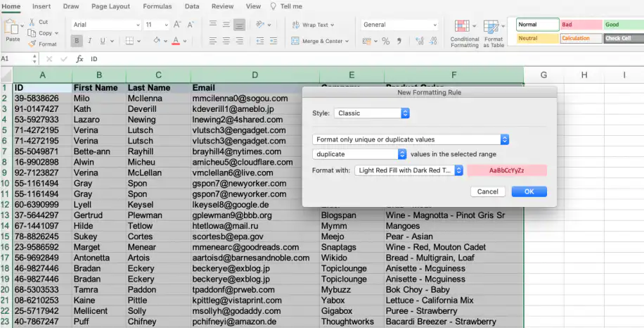Decrease indent
Viewport: 644px width, 328px height.
point(260,41)
